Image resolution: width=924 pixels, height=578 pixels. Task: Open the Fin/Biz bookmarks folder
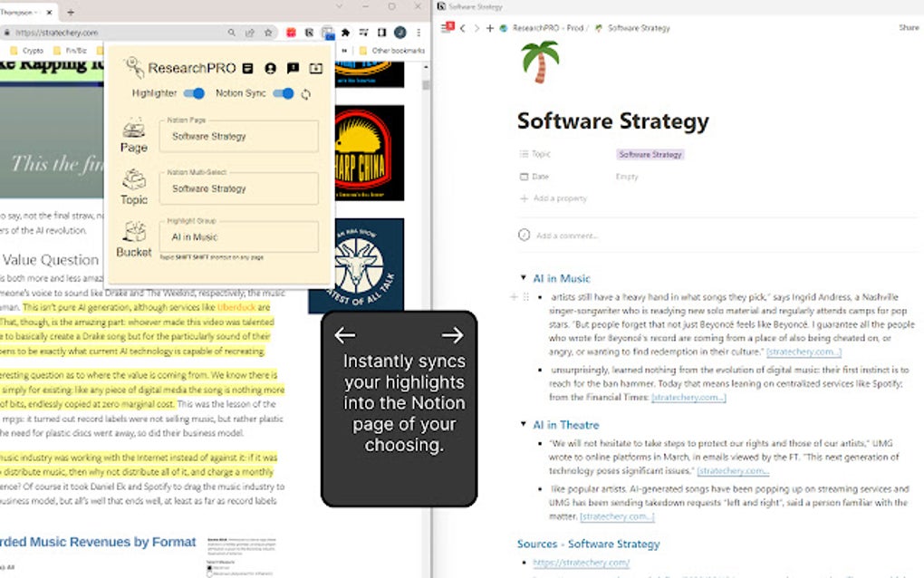click(x=70, y=51)
